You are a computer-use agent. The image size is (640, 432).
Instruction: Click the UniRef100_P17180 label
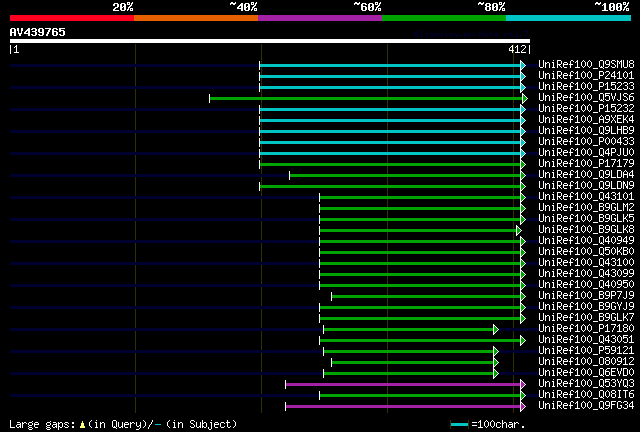(x=586, y=329)
